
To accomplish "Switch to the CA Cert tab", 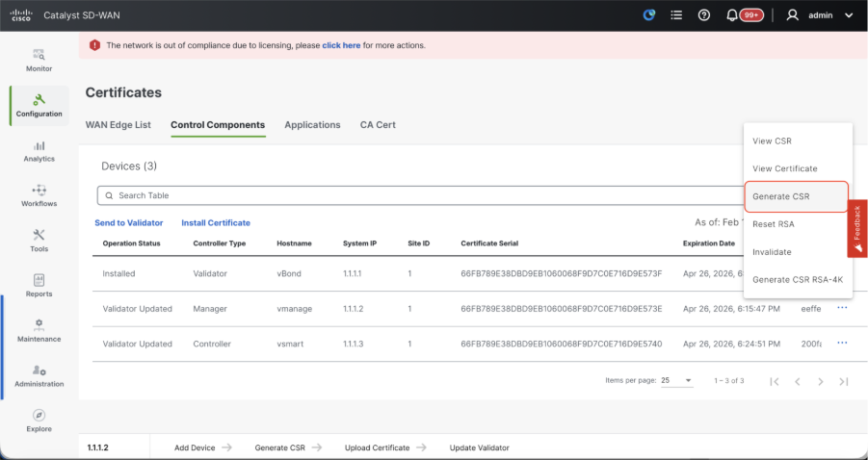I will click(378, 125).
